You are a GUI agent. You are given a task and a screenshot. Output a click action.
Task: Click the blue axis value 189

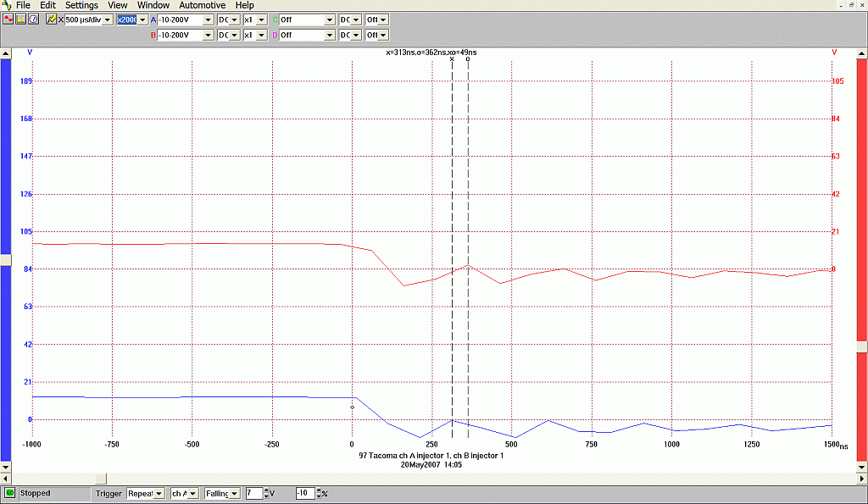tap(26, 81)
